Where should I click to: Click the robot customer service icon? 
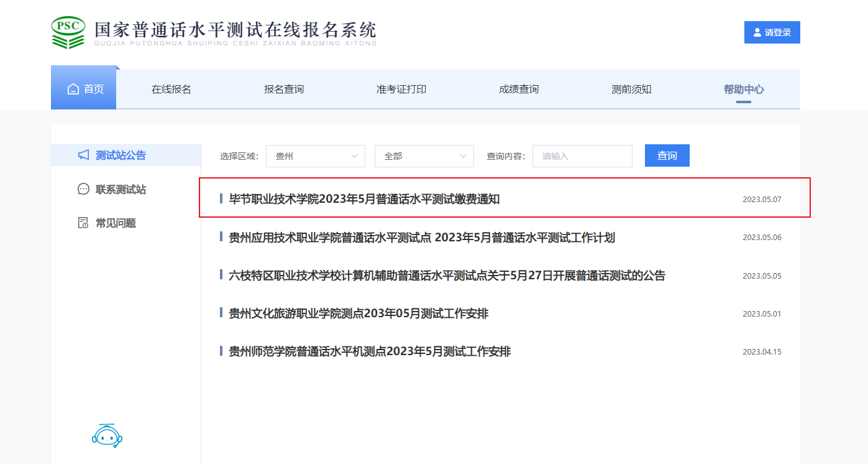click(106, 436)
